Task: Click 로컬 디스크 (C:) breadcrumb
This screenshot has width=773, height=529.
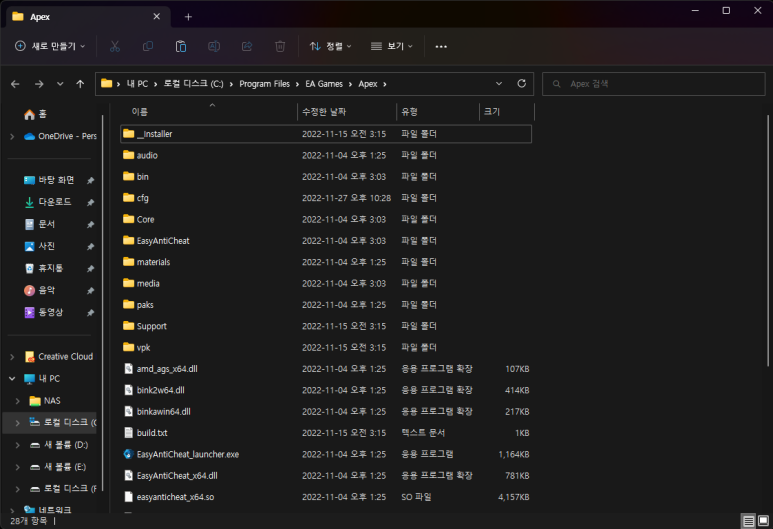Action: coord(193,84)
